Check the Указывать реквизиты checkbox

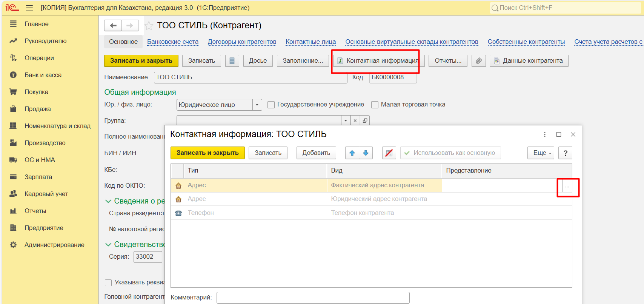click(x=108, y=282)
